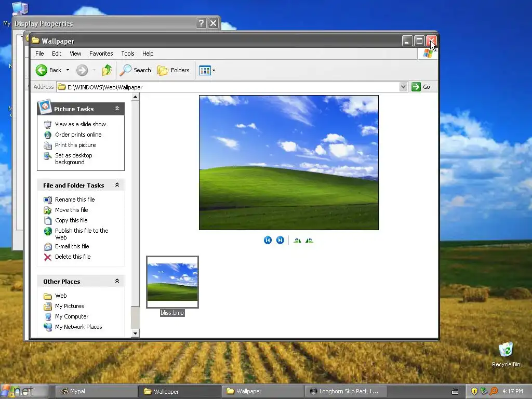Open My Pictures from Other Places
The height and width of the screenshot is (399, 532).
69,306
